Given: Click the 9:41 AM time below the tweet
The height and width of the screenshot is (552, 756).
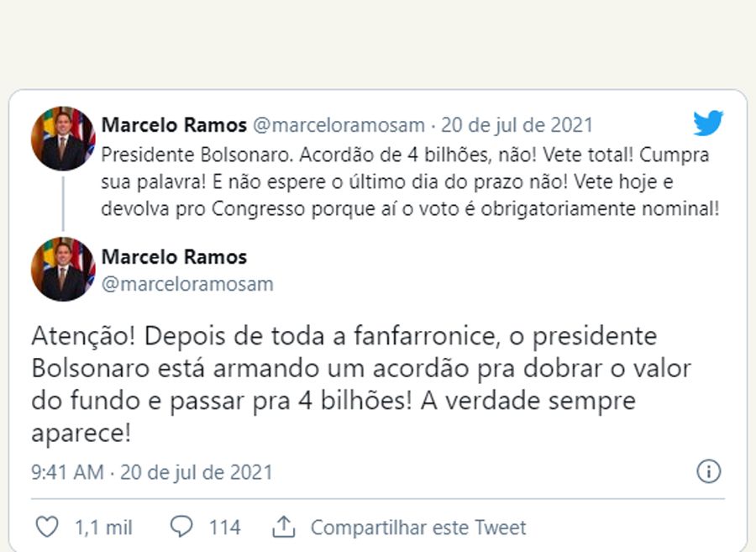Looking at the screenshot, I should 67,472.
